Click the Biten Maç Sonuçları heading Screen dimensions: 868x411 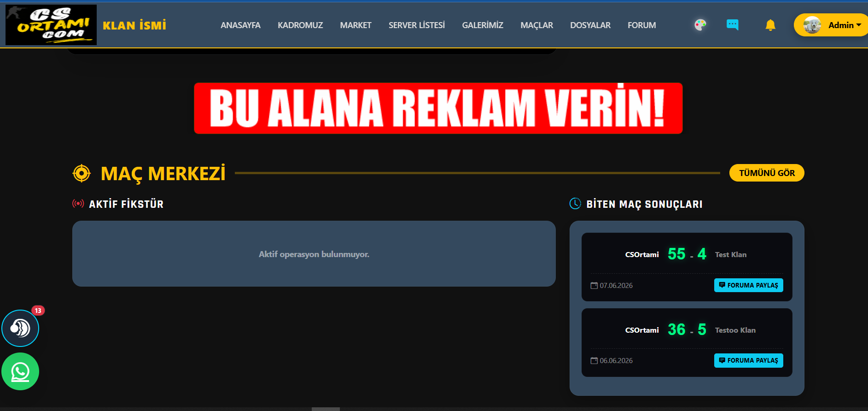click(x=644, y=204)
